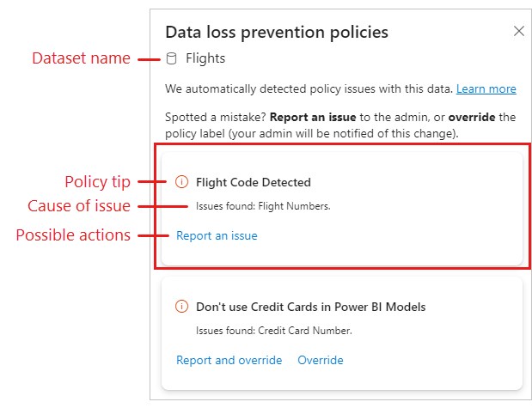
Task: Click the Issues found: Flight Numbers text
Action: (263, 206)
